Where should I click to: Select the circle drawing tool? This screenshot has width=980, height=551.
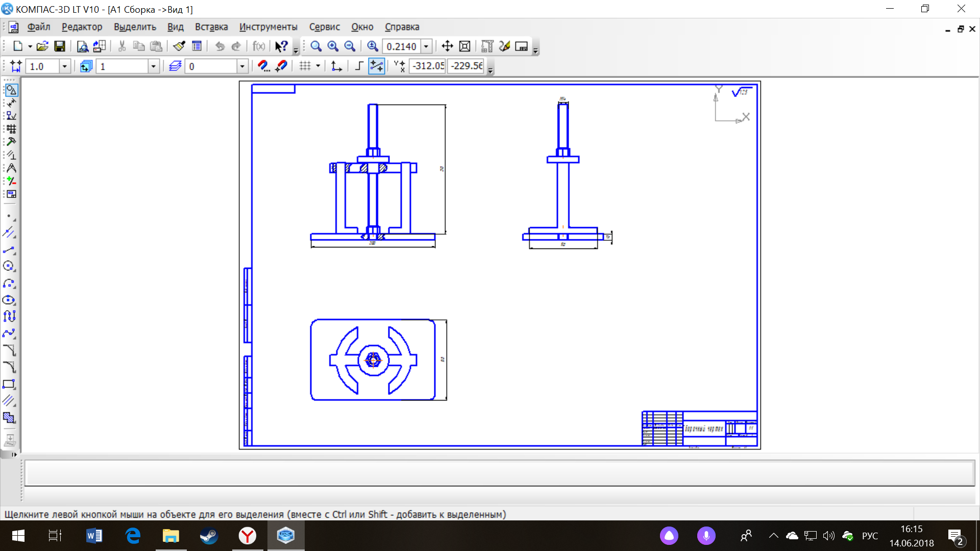pyautogui.click(x=9, y=266)
